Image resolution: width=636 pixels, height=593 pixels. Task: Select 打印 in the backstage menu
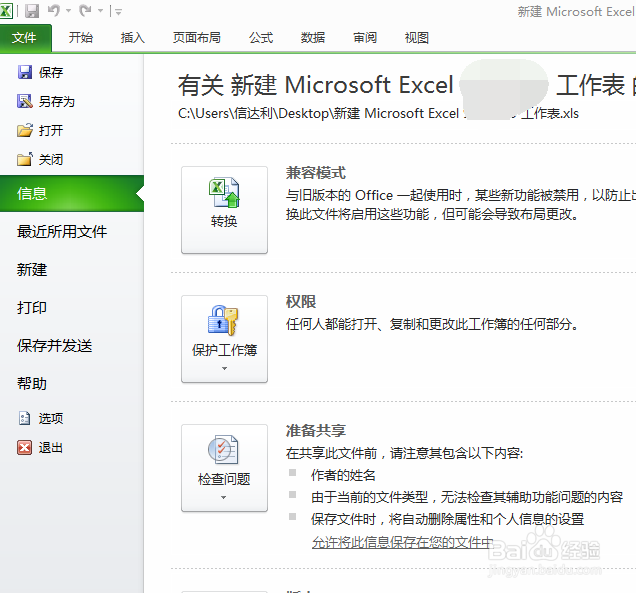tap(32, 307)
